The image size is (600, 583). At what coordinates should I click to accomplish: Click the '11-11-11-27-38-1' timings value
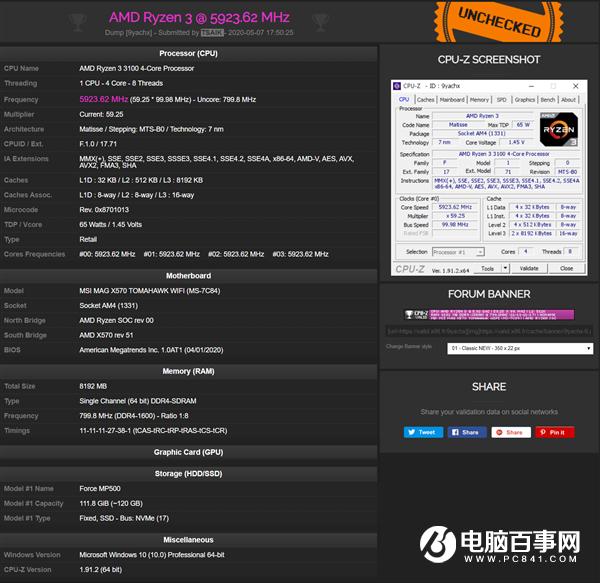pos(153,431)
